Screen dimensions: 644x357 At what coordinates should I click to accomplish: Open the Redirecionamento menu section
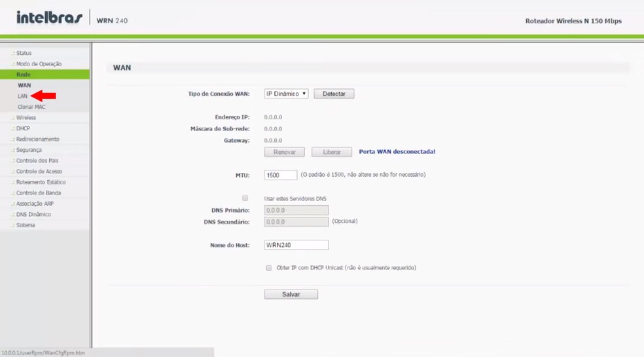[38, 139]
